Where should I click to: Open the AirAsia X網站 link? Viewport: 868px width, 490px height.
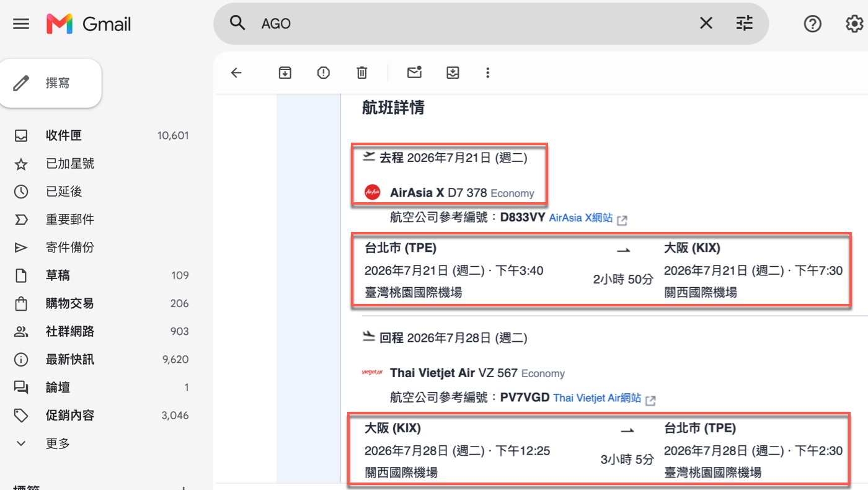(581, 218)
